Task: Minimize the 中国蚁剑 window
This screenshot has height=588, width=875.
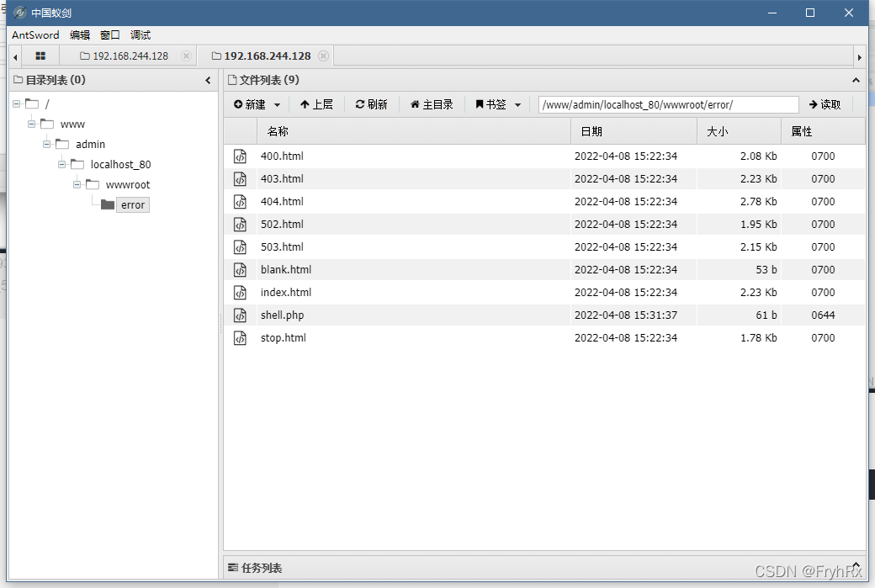Action: point(772,13)
